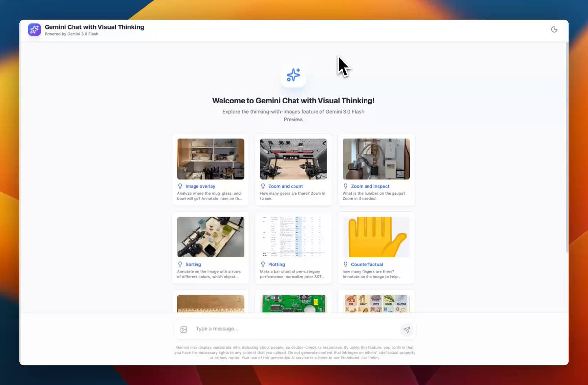
Task: Open the animal cards grid thumbnail
Action: pyautogui.click(x=376, y=304)
